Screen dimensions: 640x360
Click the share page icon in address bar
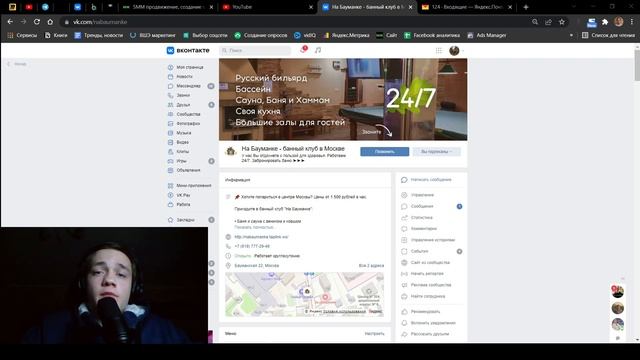click(549, 22)
